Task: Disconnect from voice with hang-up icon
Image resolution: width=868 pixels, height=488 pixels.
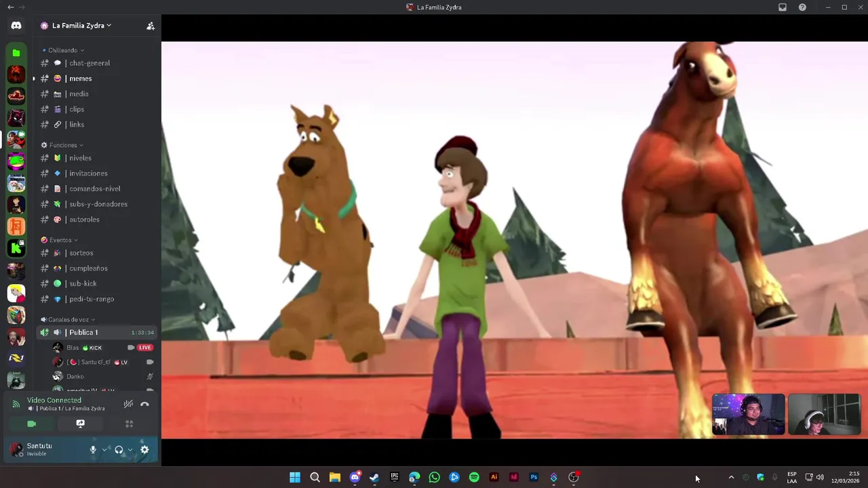Action: tap(144, 404)
